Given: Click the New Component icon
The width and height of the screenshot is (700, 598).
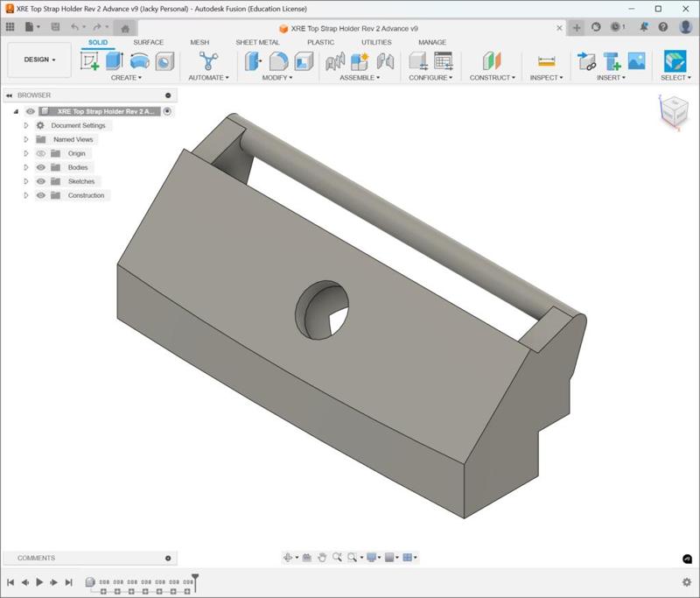Looking at the screenshot, I should tap(360, 61).
